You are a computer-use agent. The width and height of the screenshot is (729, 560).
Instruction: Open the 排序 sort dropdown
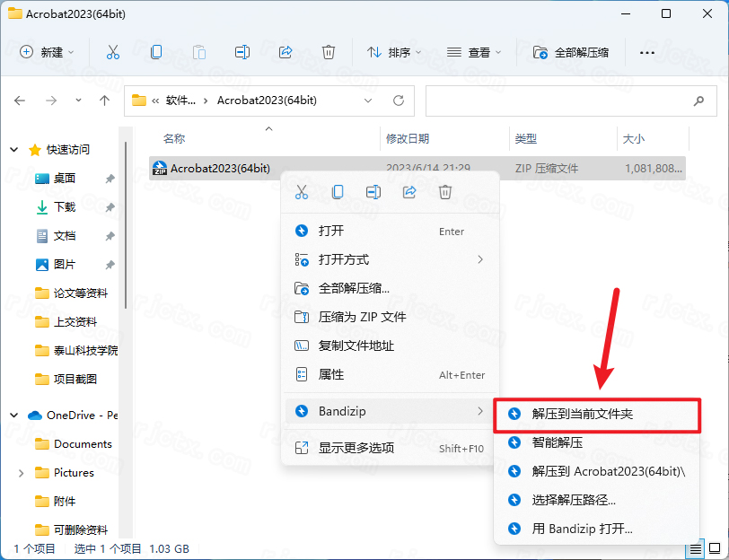point(394,52)
